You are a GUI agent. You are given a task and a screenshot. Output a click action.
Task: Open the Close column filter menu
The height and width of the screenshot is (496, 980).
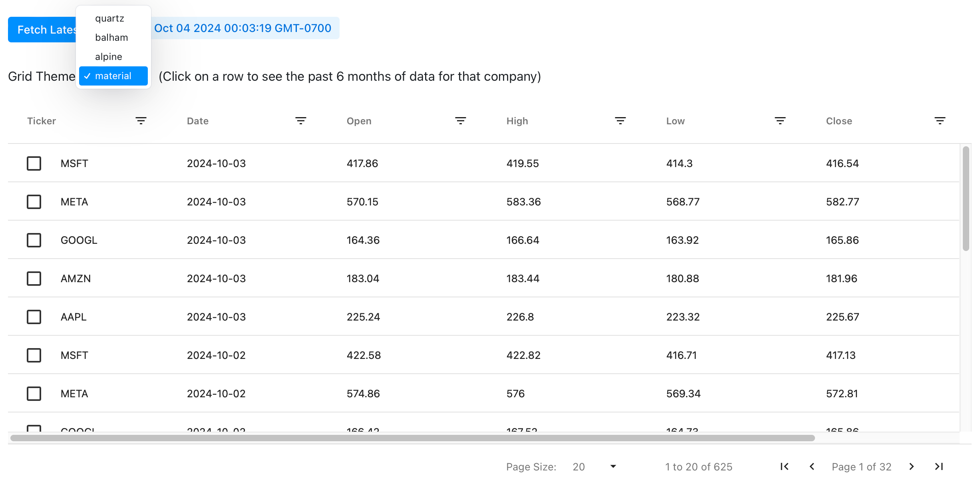(940, 121)
